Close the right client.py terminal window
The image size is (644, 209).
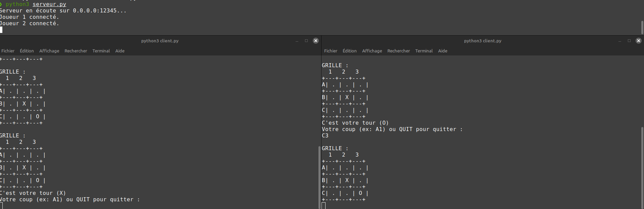tap(638, 41)
